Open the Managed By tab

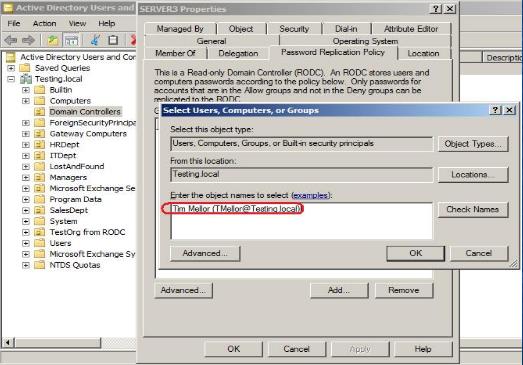tap(180, 29)
